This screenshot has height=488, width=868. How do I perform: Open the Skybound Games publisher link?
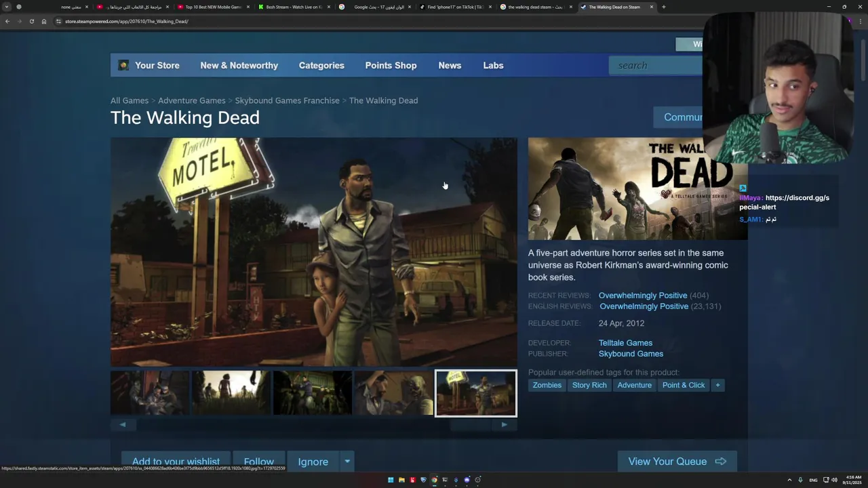click(x=631, y=354)
